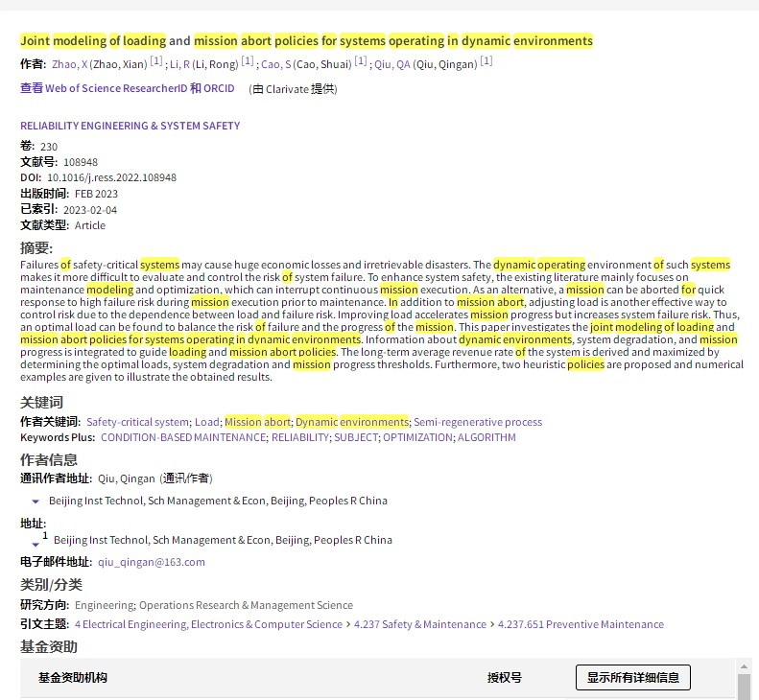Click affiliation marker [1] after Zhao, Xian
The image size is (759, 700).
[156, 62]
